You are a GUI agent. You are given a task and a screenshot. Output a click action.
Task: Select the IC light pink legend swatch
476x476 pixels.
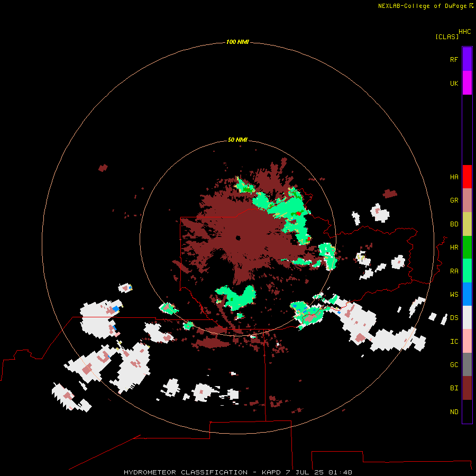(x=467, y=341)
